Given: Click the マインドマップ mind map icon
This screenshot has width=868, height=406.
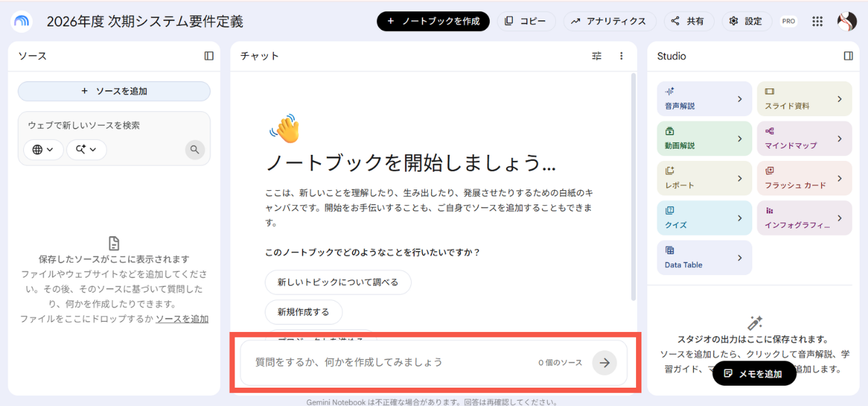Looking at the screenshot, I should pos(770,131).
